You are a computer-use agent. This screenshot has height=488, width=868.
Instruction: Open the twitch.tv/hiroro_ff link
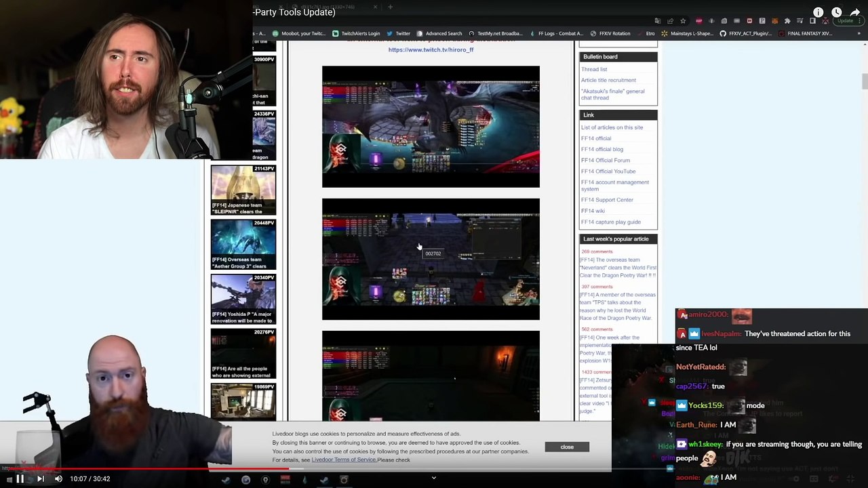[x=431, y=49]
